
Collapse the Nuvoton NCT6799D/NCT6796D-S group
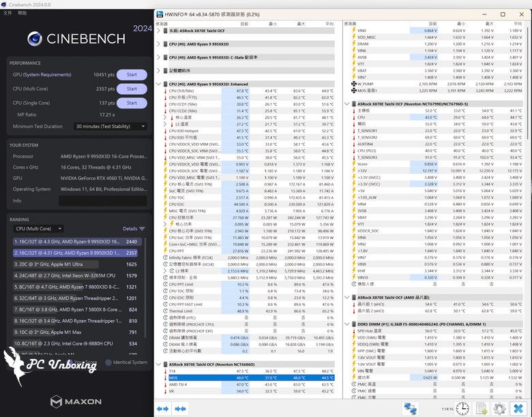pyautogui.click(x=346, y=104)
